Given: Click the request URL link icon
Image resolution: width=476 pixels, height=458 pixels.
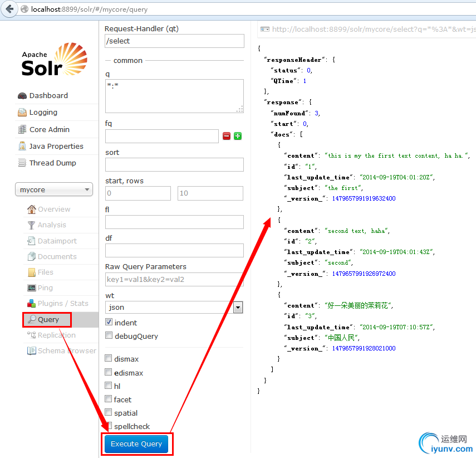Looking at the screenshot, I should [x=265, y=30].
